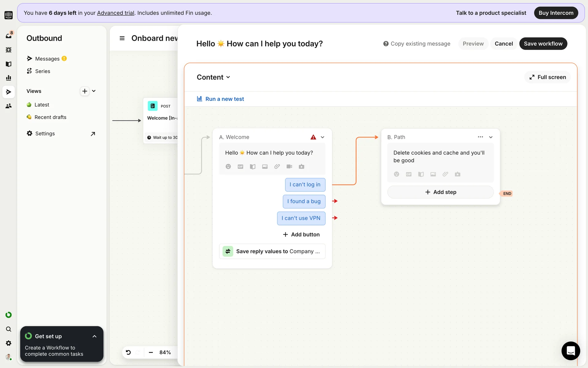Open the Intercom messenger chat bubble
Image resolution: width=588 pixels, height=368 pixels.
pos(571,351)
